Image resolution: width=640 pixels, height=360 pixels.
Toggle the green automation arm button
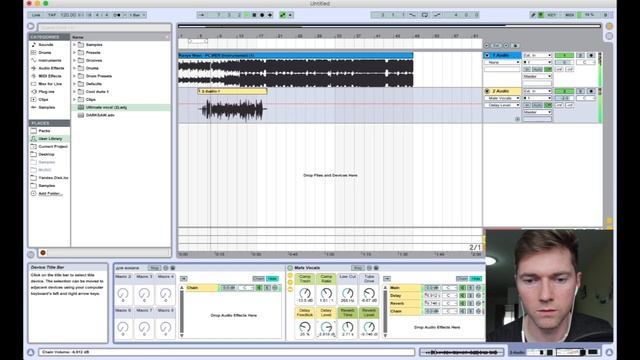[x=282, y=15]
